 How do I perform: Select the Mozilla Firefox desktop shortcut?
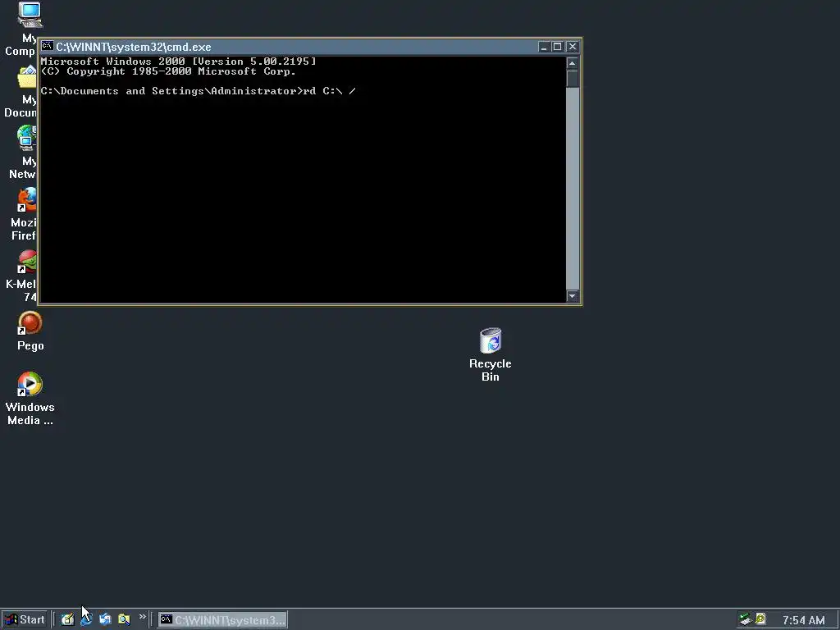[27, 200]
